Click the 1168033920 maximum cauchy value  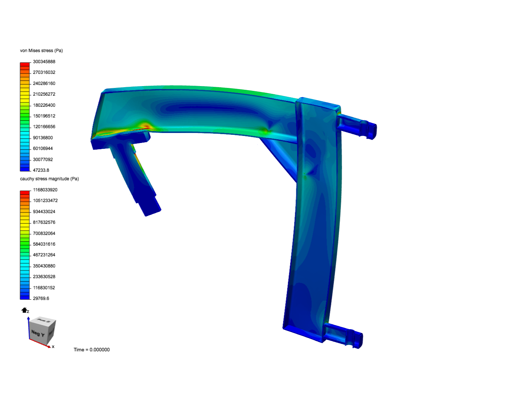[x=45, y=190]
